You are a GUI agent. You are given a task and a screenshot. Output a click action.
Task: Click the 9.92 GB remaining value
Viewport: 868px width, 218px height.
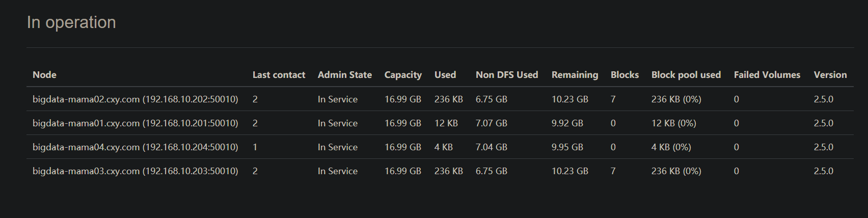567,123
